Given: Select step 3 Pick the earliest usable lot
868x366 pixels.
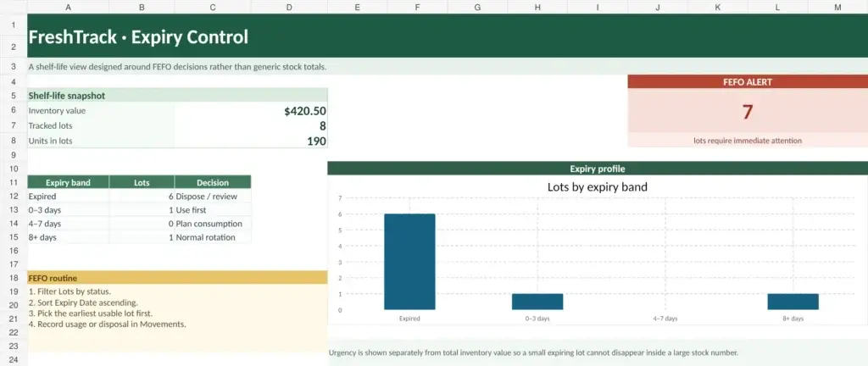Looking at the screenshot, I should tap(90, 313).
